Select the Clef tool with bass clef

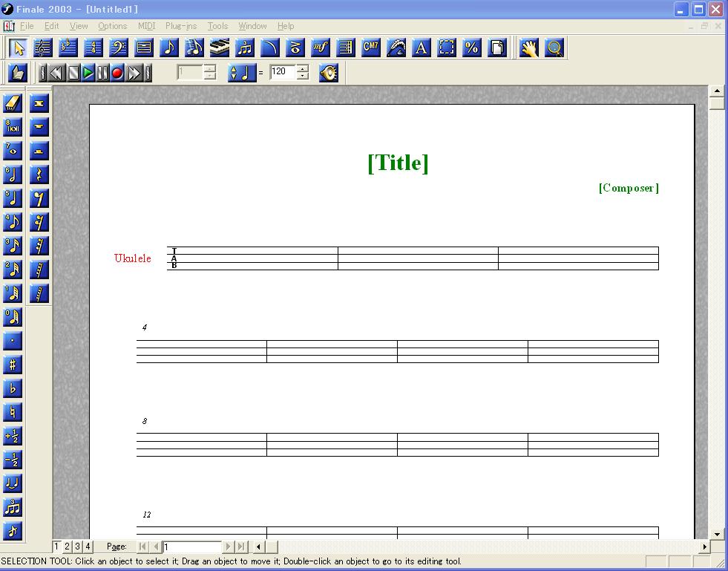(x=119, y=48)
